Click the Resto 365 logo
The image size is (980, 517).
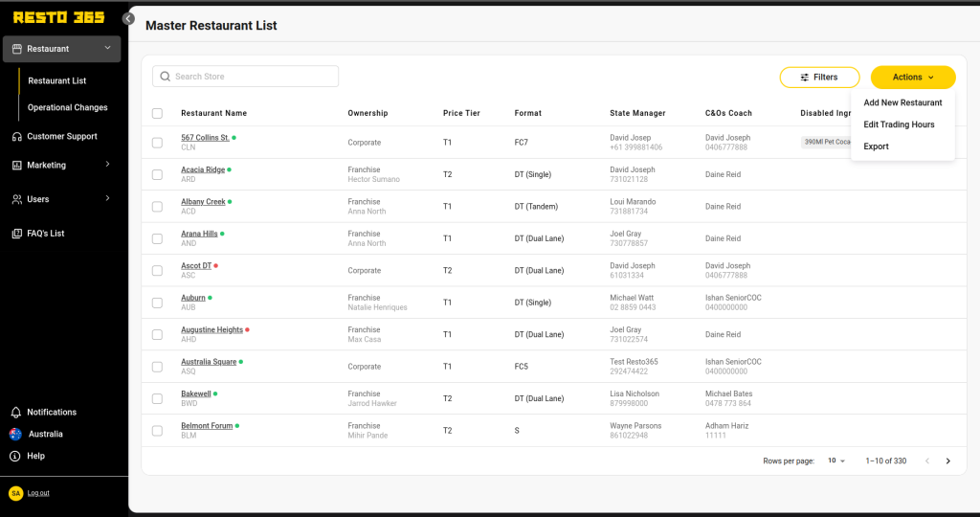(58, 17)
